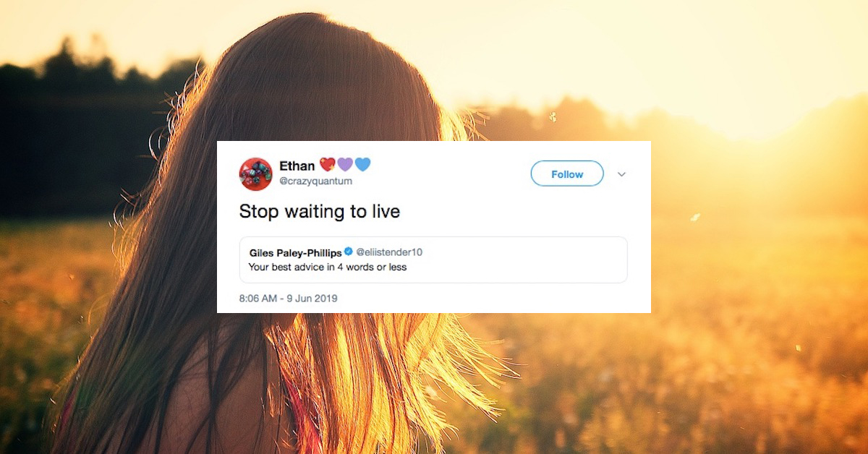
Task: Open Ethan's profile avatar picture
Action: tap(256, 174)
